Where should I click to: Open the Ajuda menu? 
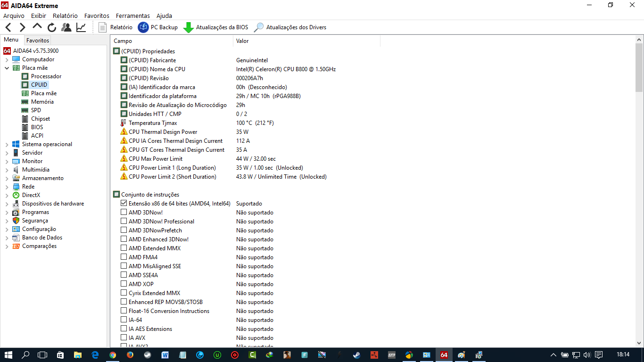[x=164, y=16]
